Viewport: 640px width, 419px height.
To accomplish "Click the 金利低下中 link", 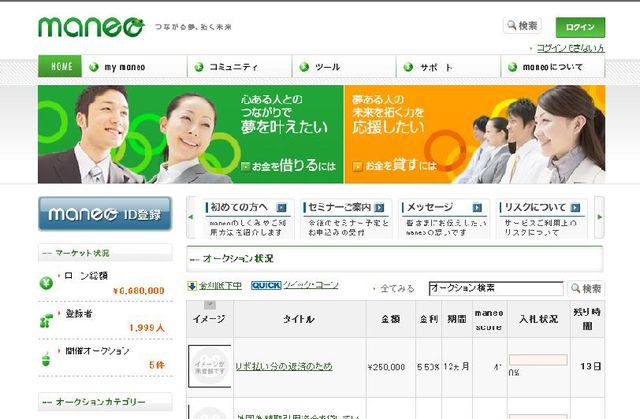I will pos(220,286).
